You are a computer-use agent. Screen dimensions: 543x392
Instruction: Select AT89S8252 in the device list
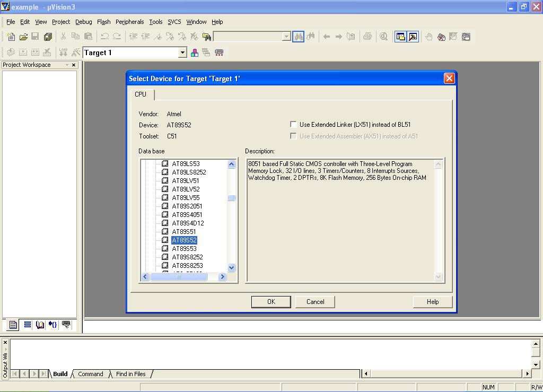coord(187,257)
